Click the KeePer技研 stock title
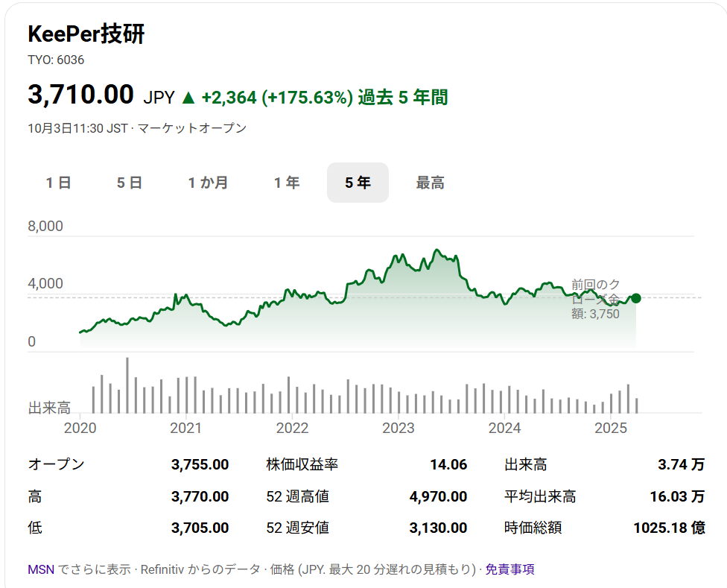 coord(86,35)
